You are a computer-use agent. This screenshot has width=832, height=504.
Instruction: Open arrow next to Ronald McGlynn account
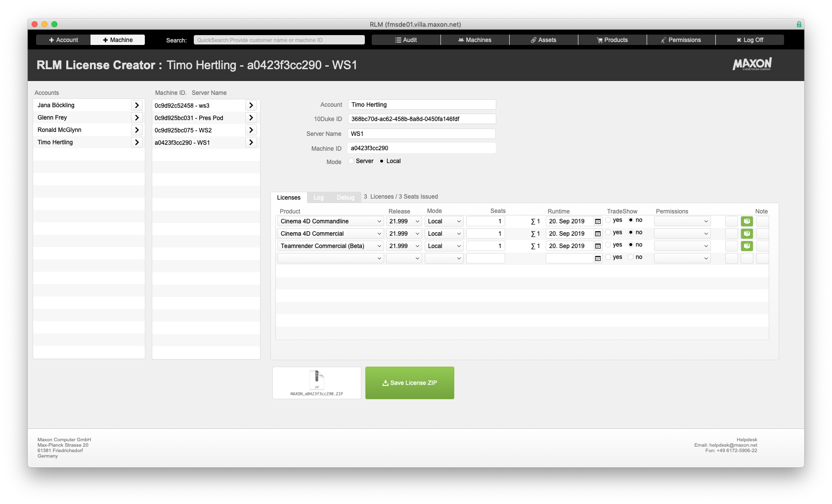[137, 130]
